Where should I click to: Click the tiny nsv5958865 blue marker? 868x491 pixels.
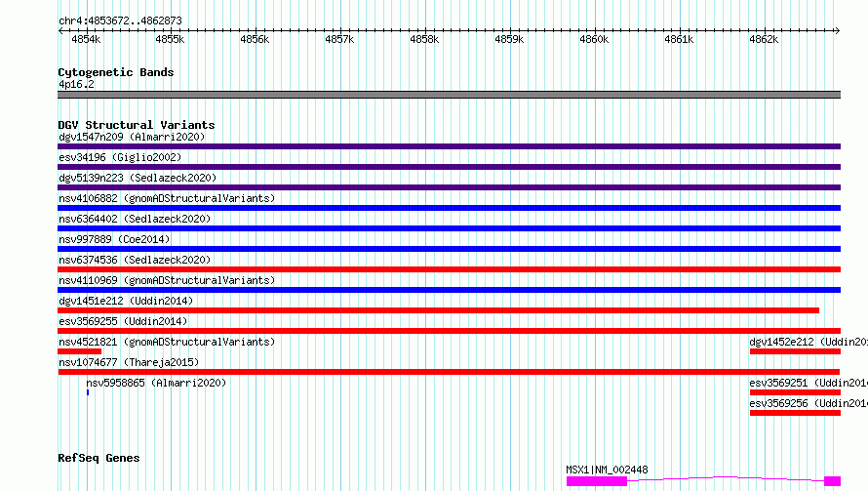(x=88, y=392)
